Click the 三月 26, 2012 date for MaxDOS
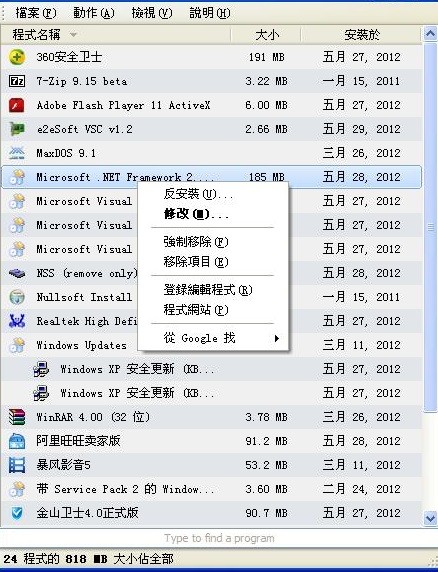Viewport: 438px width, 572px height. pyautogui.click(x=361, y=153)
